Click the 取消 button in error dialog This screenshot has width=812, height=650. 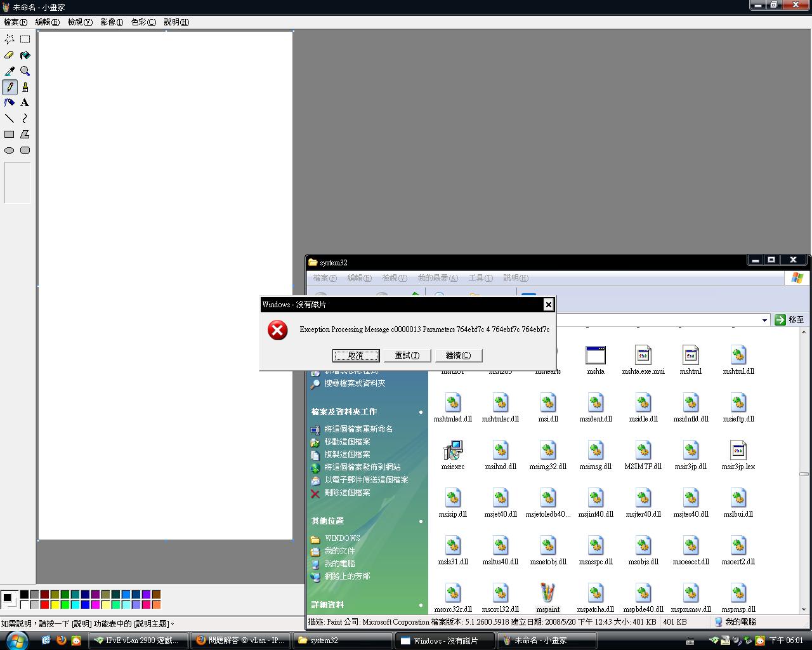(x=356, y=355)
